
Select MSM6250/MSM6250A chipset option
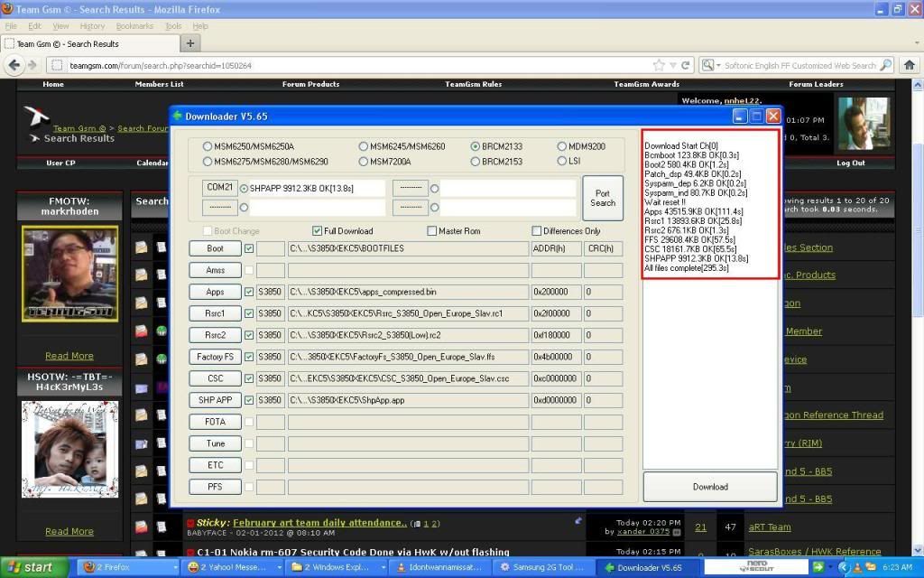pos(207,146)
